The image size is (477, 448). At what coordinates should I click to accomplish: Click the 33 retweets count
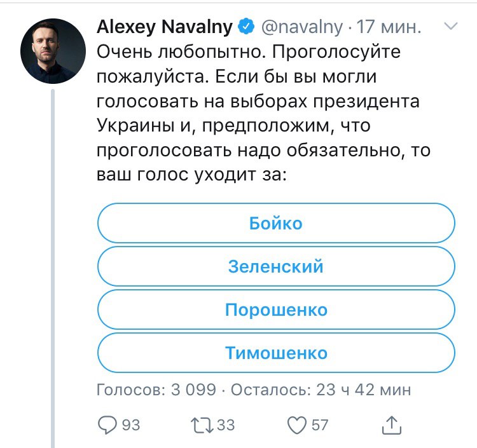[x=226, y=425]
